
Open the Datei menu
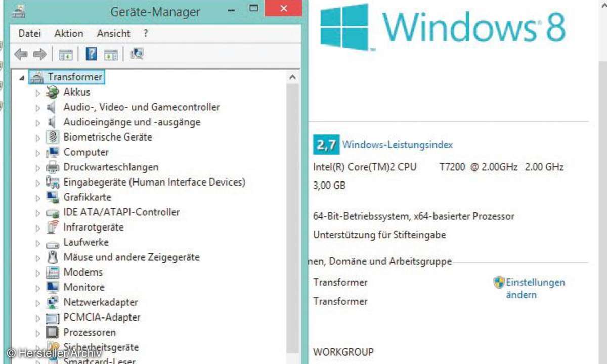[29, 34]
